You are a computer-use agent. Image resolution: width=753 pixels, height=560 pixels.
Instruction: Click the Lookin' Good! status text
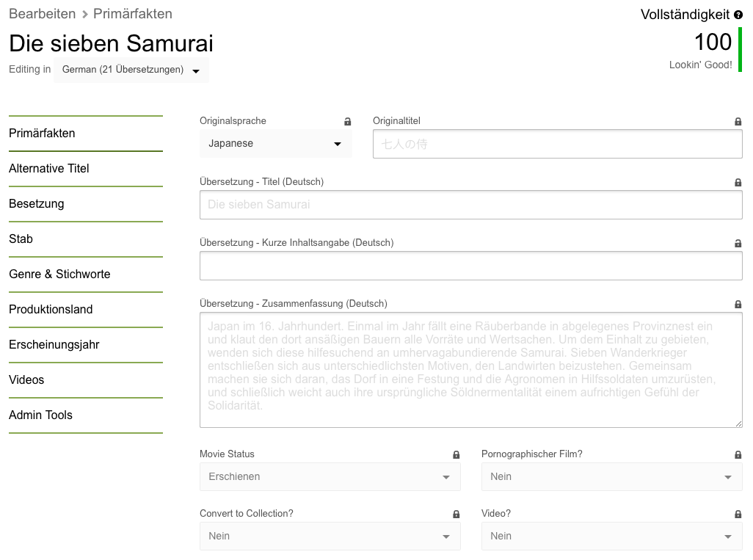tap(701, 65)
